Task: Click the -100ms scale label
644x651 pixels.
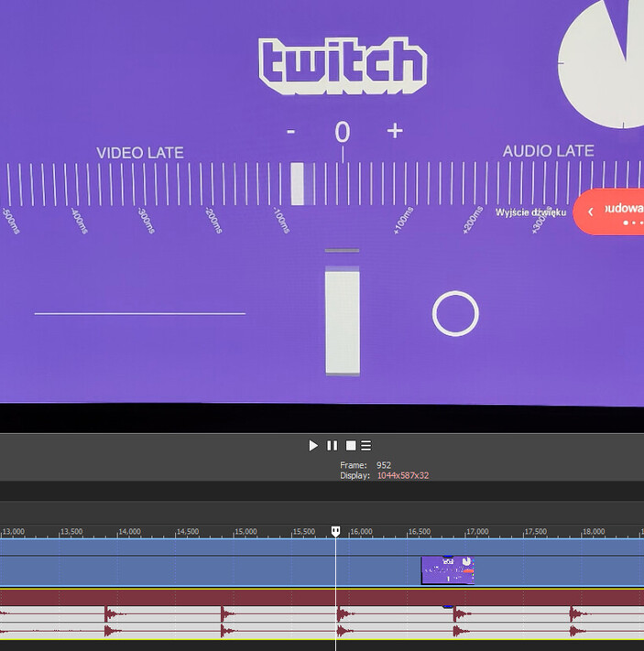Action: pyautogui.click(x=281, y=220)
